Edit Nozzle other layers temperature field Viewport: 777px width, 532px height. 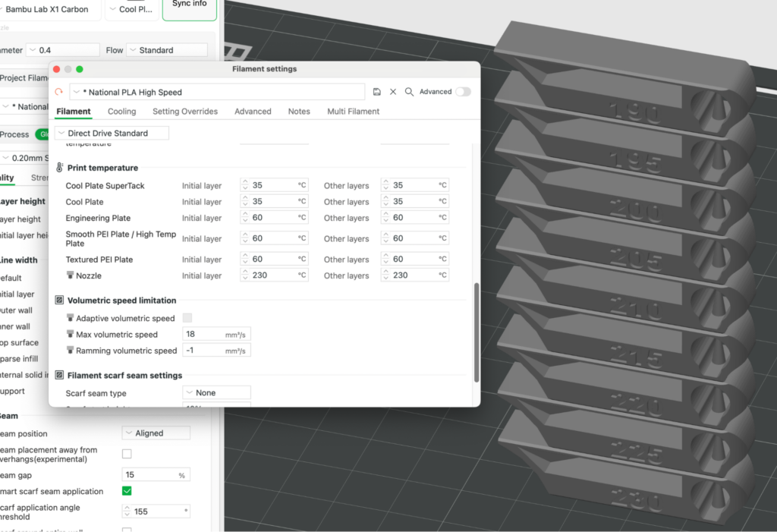415,275
